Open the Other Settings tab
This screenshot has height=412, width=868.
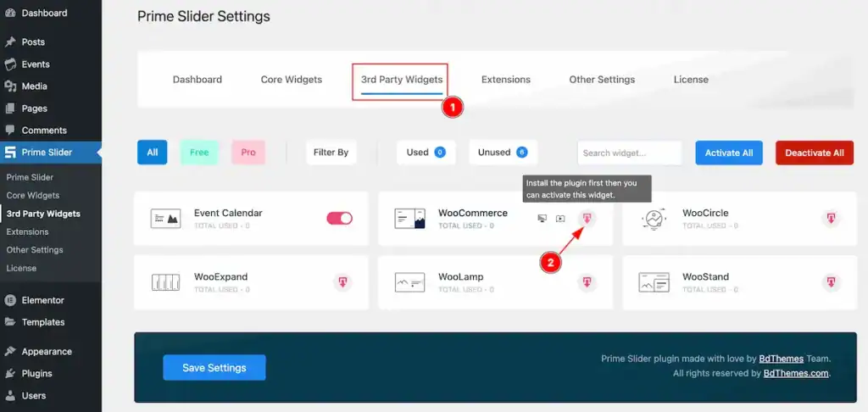602,80
